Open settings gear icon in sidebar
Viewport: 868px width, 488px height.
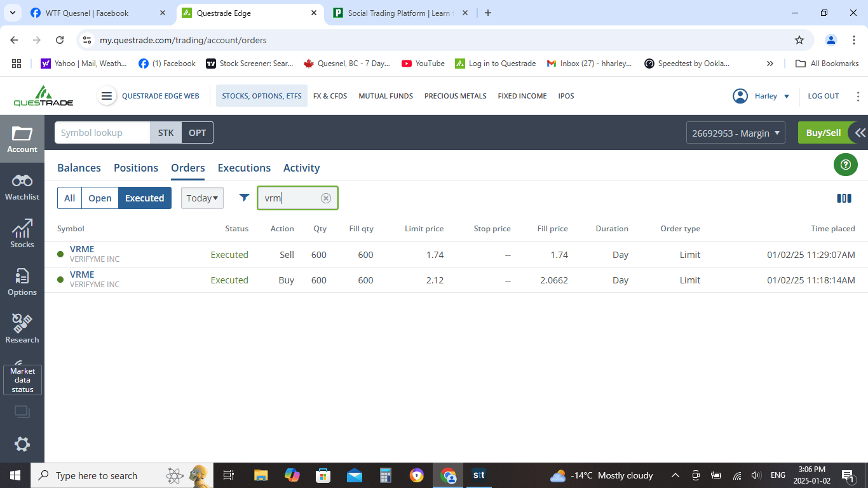22,444
